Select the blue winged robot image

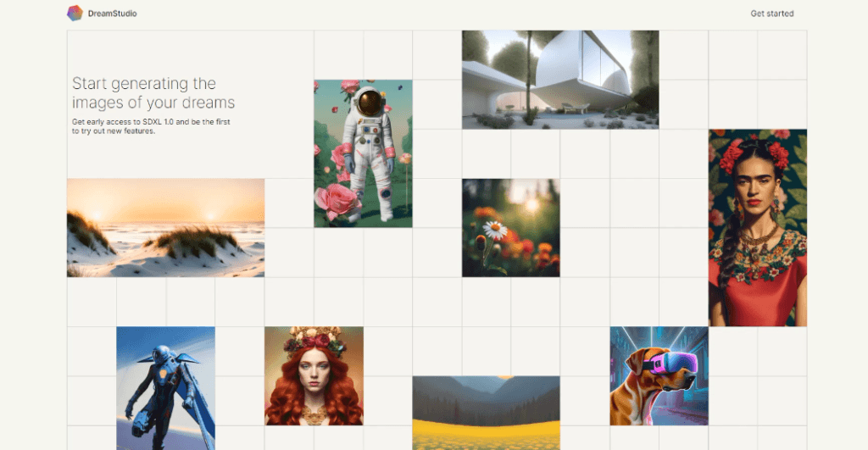pos(165,388)
